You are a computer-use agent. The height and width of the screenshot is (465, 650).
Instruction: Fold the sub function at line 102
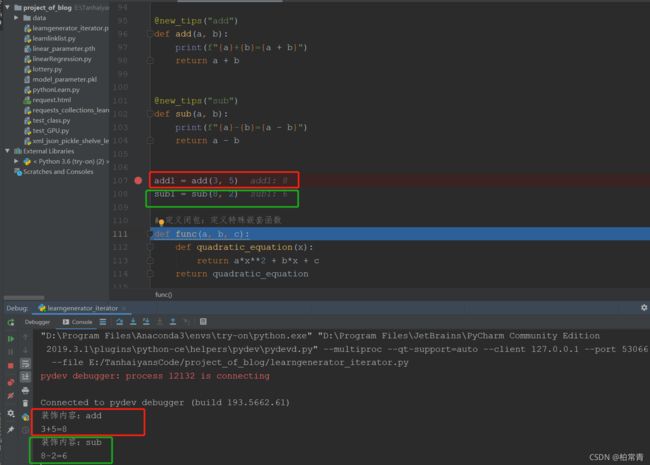click(150, 114)
